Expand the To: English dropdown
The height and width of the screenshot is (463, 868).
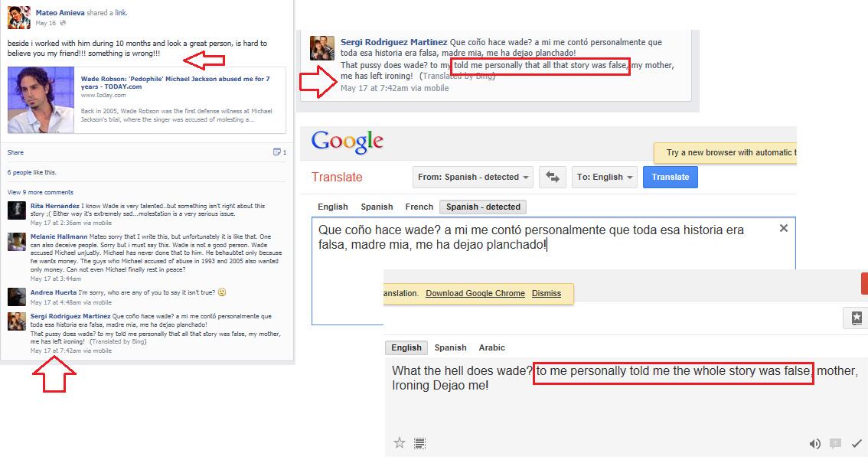coord(604,177)
